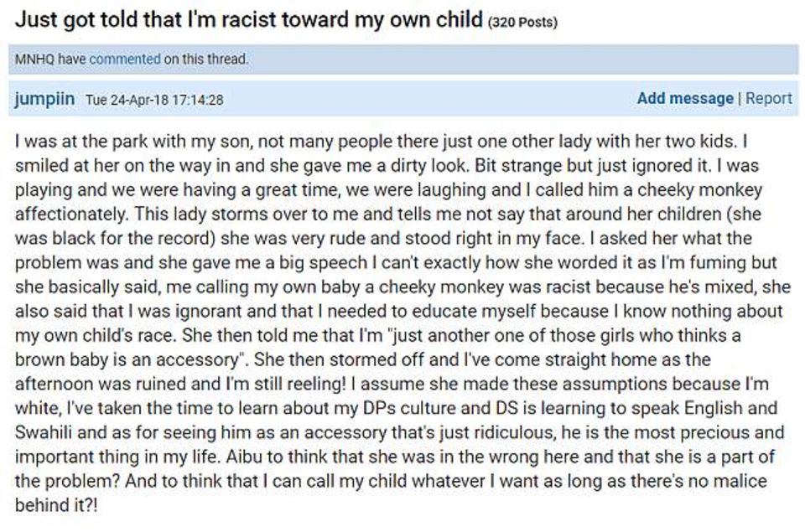Click the phrase 'cheeky monkey' in third line
The image size is (805, 532).
pos(699,190)
